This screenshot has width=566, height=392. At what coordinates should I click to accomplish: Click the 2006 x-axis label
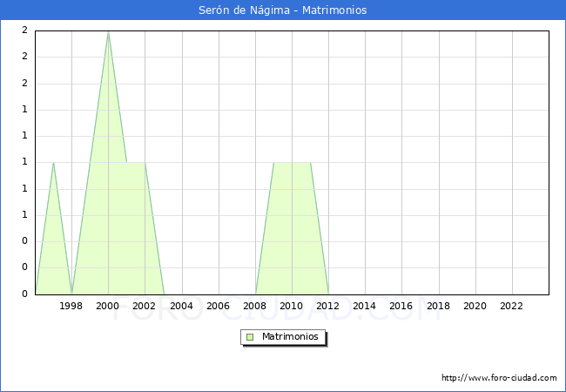218,306
